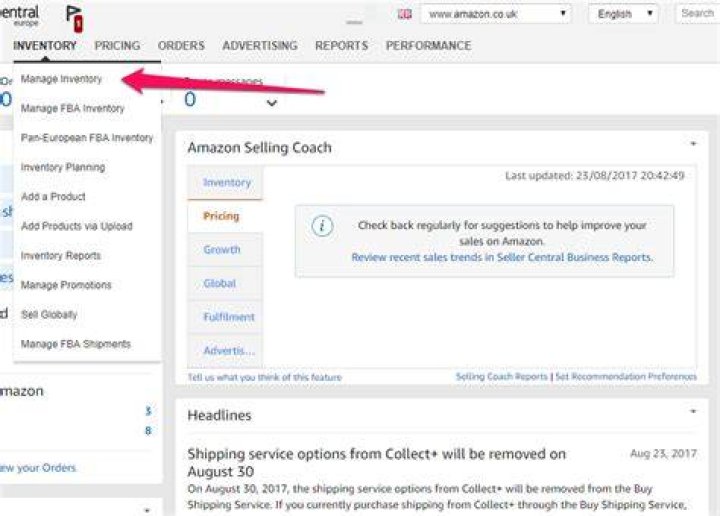The height and width of the screenshot is (516, 720).
Task: Open the Collect+ shipping headline
Action: (x=377, y=463)
